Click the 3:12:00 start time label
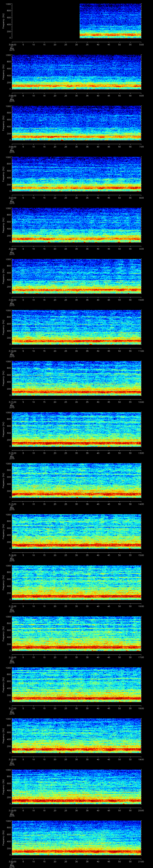The height and width of the screenshot is (868, 153). pyautogui.click(x=12, y=453)
